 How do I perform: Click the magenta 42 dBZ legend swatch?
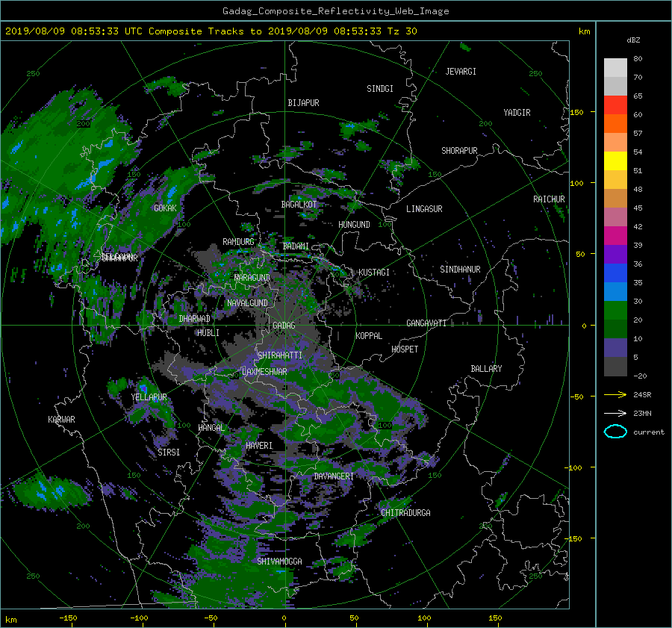click(615, 235)
